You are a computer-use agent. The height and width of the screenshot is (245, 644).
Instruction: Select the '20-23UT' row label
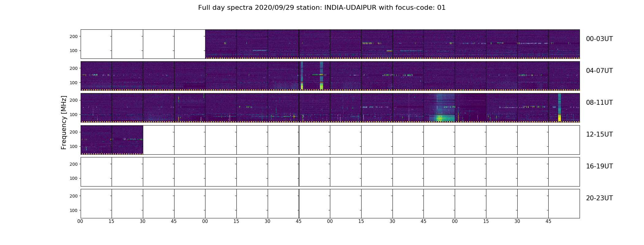click(599, 198)
